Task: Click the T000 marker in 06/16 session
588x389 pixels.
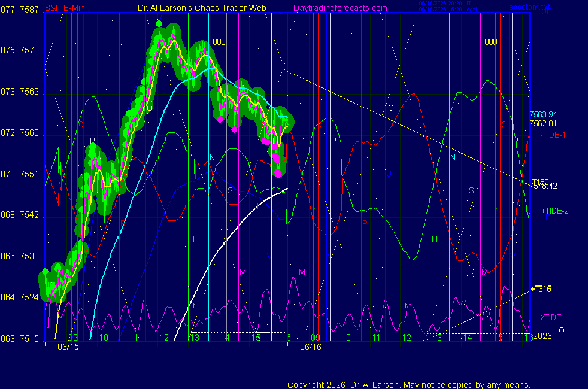Action: 489,42
